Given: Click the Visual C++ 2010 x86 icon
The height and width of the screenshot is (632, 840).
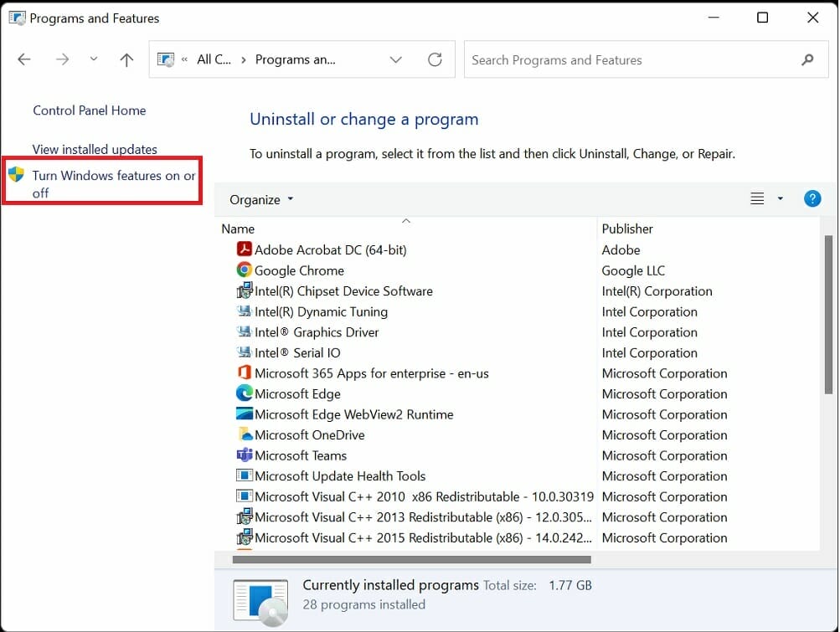Looking at the screenshot, I should pos(245,496).
